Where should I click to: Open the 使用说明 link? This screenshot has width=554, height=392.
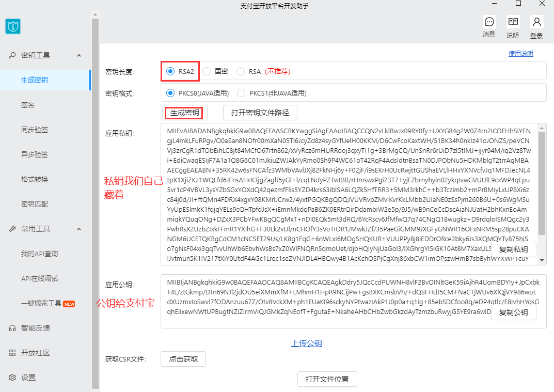(520, 54)
